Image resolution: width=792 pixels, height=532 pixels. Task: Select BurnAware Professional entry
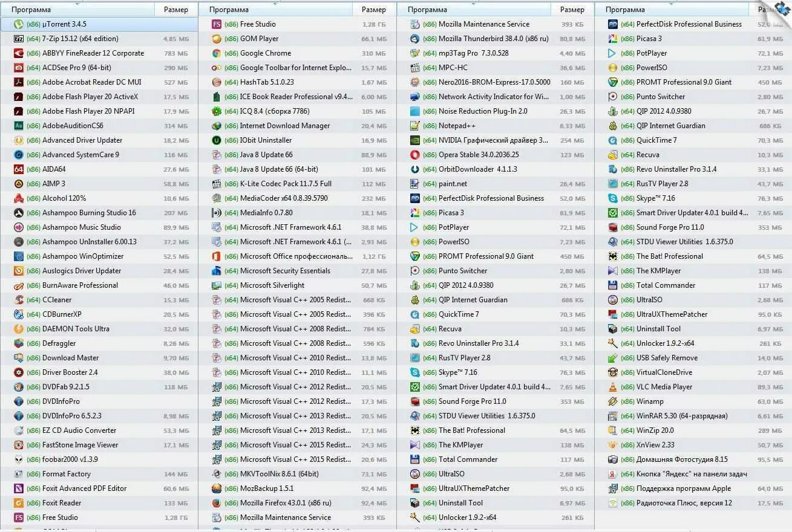pyautogui.click(x=99, y=285)
